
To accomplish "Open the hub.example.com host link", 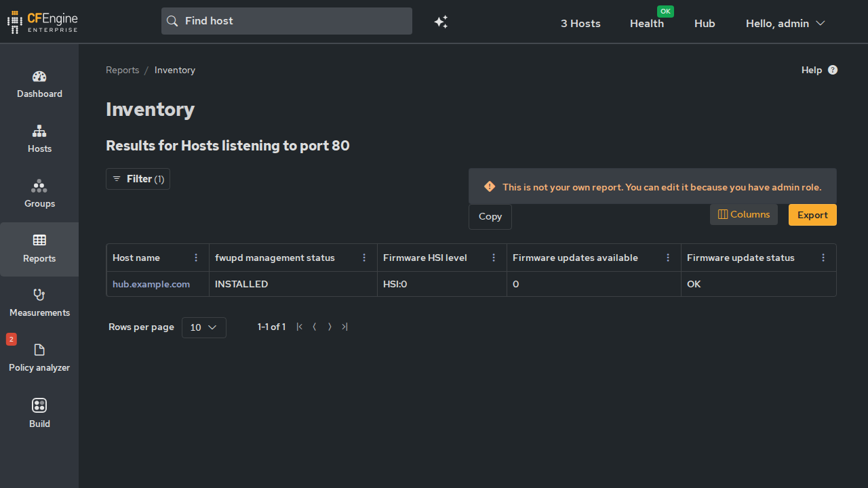I will [x=151, y=284].
